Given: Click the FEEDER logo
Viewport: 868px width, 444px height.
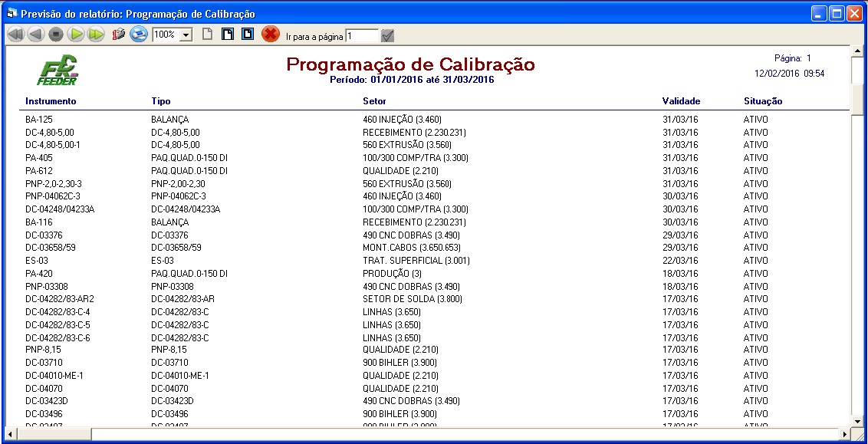Looking at the screenshot, I should click(x=58, y=71).
